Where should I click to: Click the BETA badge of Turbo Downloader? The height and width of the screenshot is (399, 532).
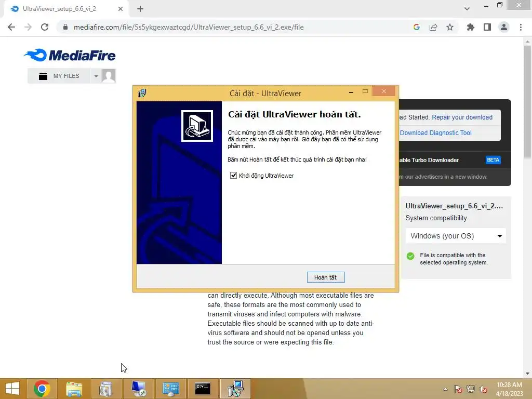coord(493,160)
